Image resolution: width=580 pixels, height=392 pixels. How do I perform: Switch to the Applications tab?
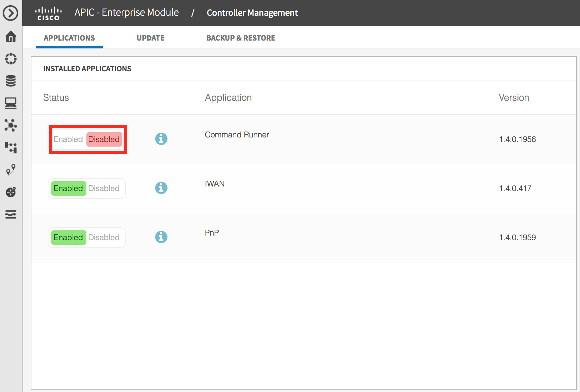[x=69, y=38]
